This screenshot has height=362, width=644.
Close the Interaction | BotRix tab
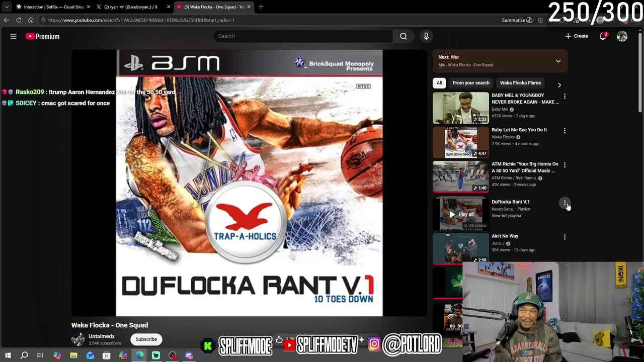(x=89, y=7)
